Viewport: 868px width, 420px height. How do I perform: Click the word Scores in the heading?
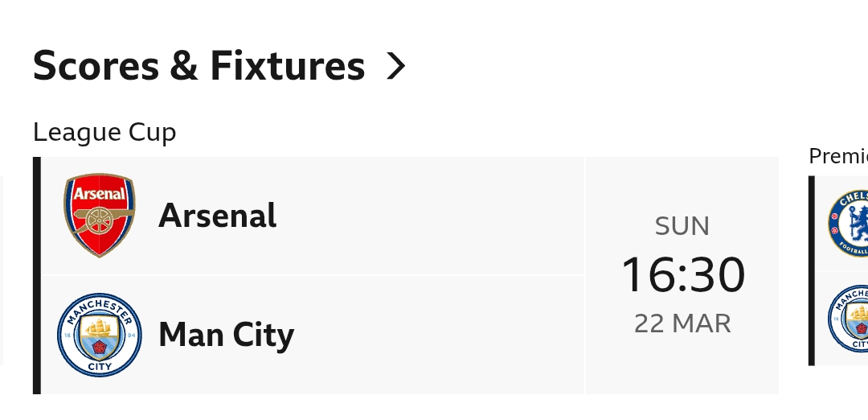tap(96, 66)
